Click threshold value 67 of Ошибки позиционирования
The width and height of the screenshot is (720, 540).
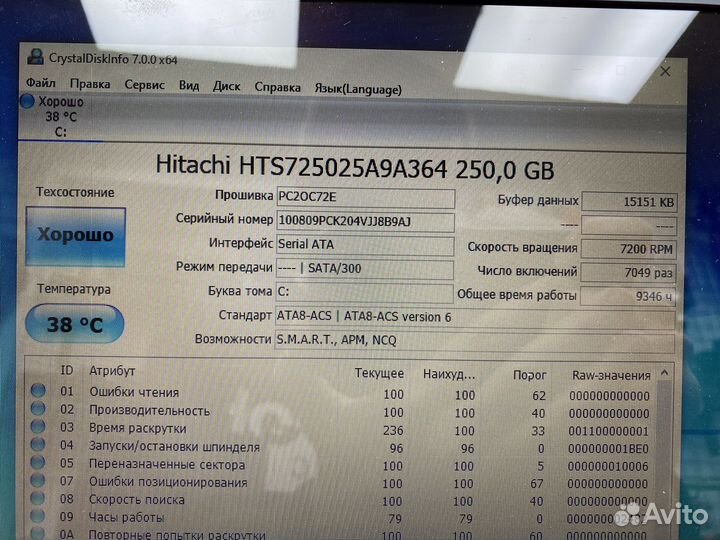pyautogui.click(x=537, y=484)
